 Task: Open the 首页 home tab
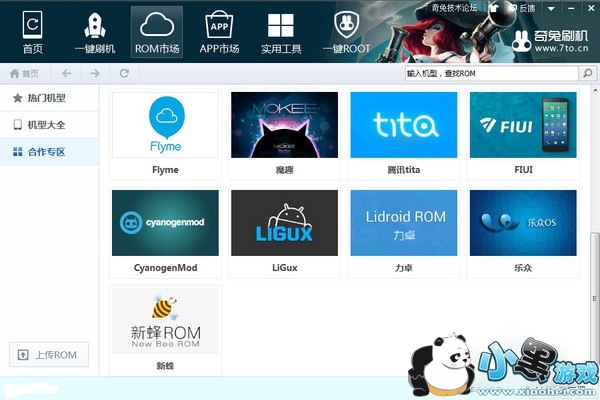pos(33,32)
